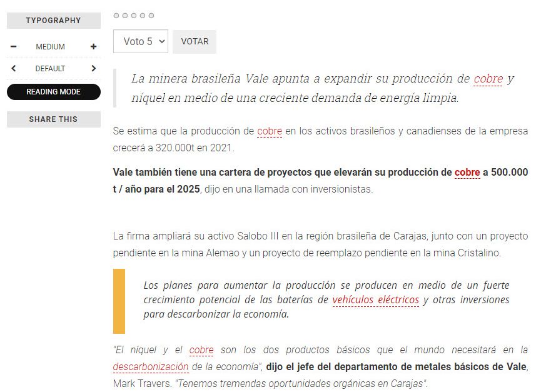The height and width of the screenshot is (392, 536).
Task: Click the MEDIUM font size label
Action: (50, 47)
